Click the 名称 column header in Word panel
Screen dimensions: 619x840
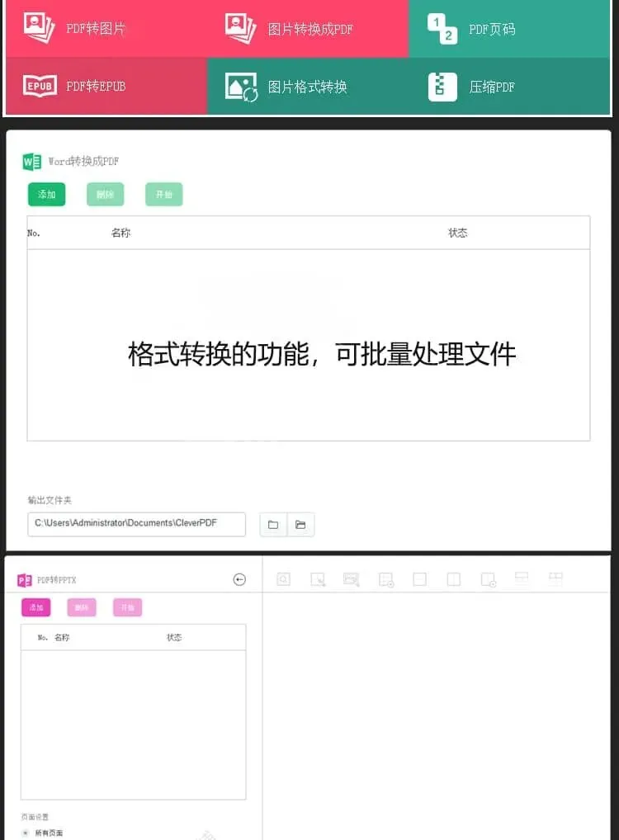click(x=120, y=233)
